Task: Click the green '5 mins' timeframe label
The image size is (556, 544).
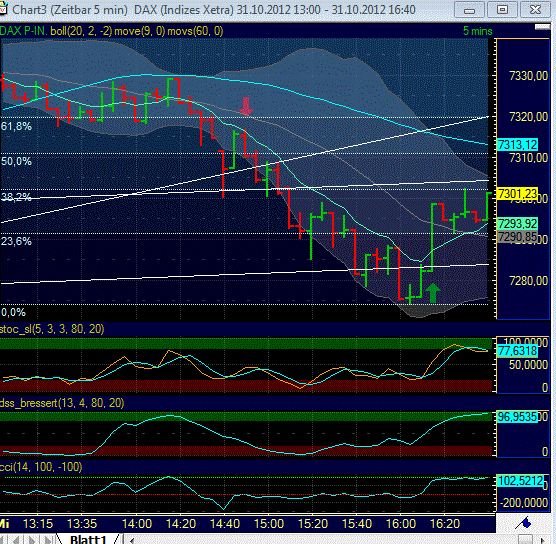Action: click(x=478, y=31)
